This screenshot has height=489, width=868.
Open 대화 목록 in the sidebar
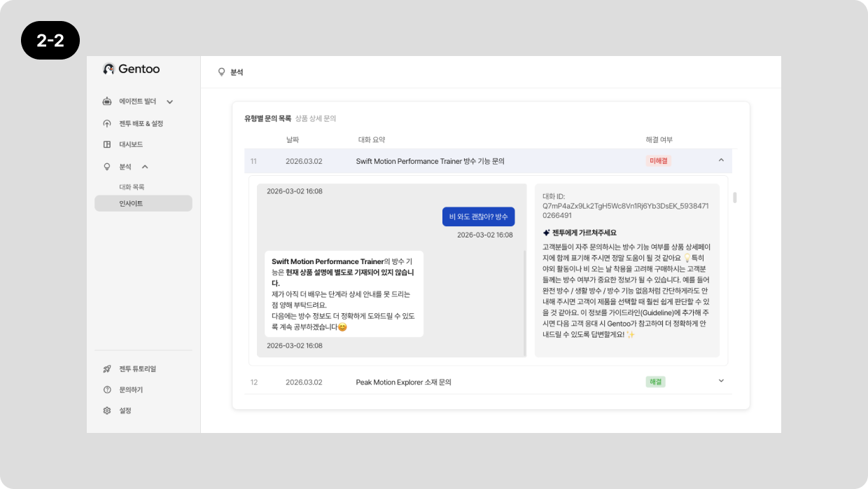pos(132,187)
